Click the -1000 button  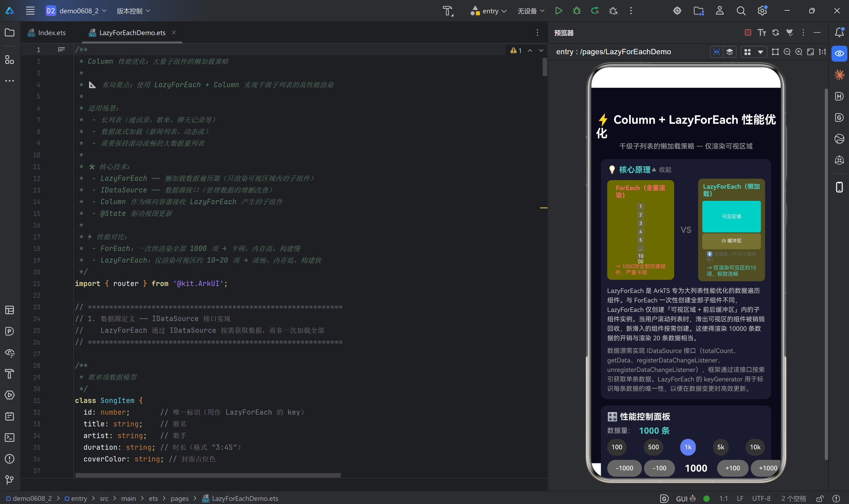tap(624, 468)
